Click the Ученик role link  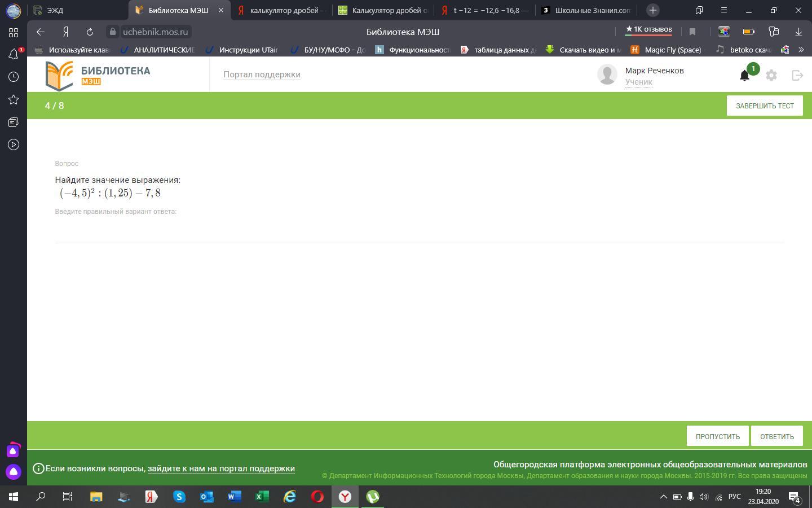638,82
